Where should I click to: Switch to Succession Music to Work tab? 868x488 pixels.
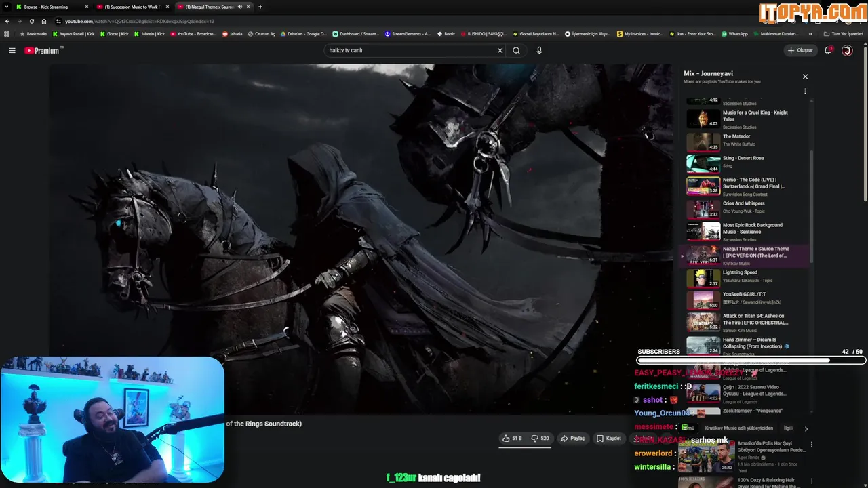[x=132, y=7]
